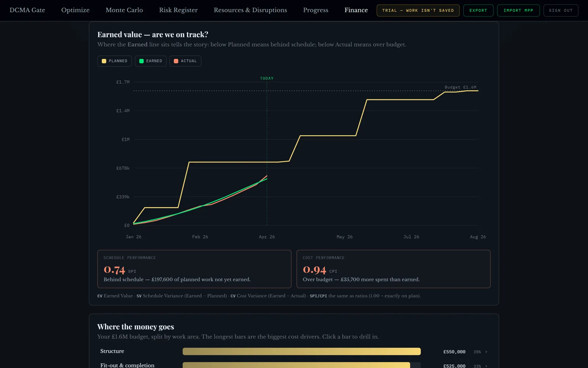Click the Feb 26 axis label

pyautogui.click(x=200, y=237)
